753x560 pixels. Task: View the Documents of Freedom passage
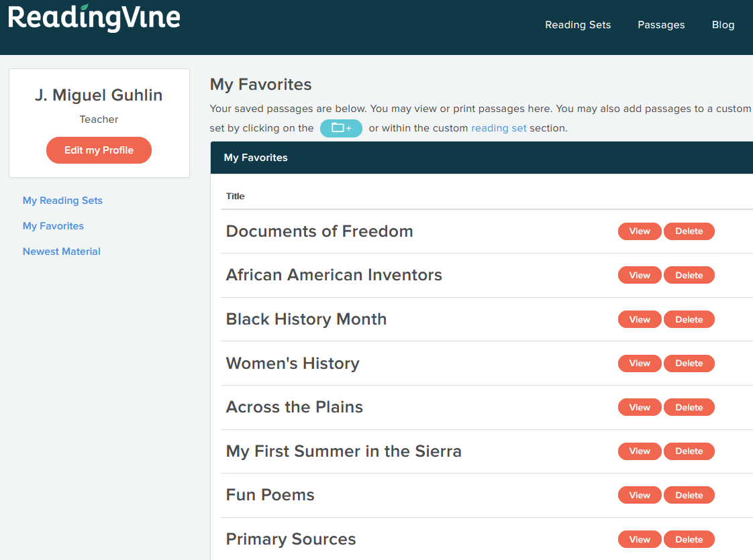pos(640,231)
